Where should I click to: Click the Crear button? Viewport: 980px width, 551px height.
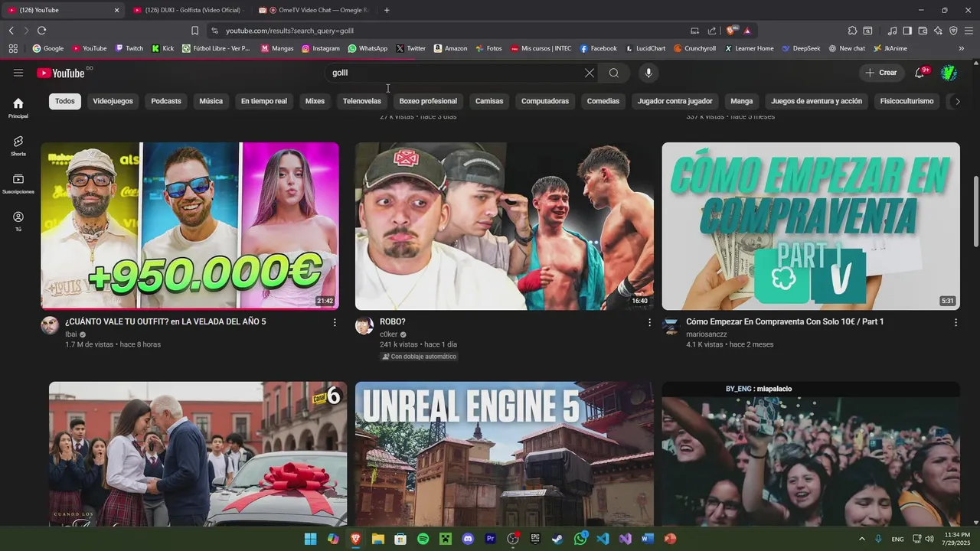[x=881, y=73]
